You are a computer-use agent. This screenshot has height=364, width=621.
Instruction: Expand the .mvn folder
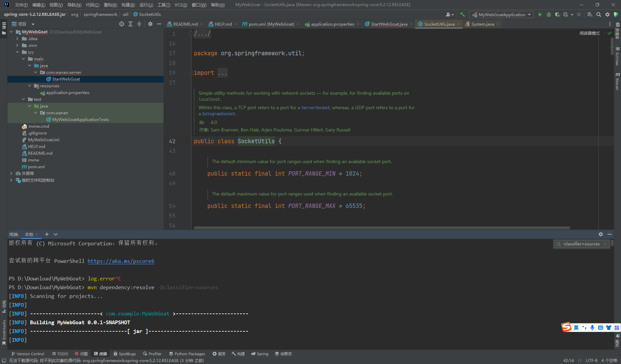[18, 45]
